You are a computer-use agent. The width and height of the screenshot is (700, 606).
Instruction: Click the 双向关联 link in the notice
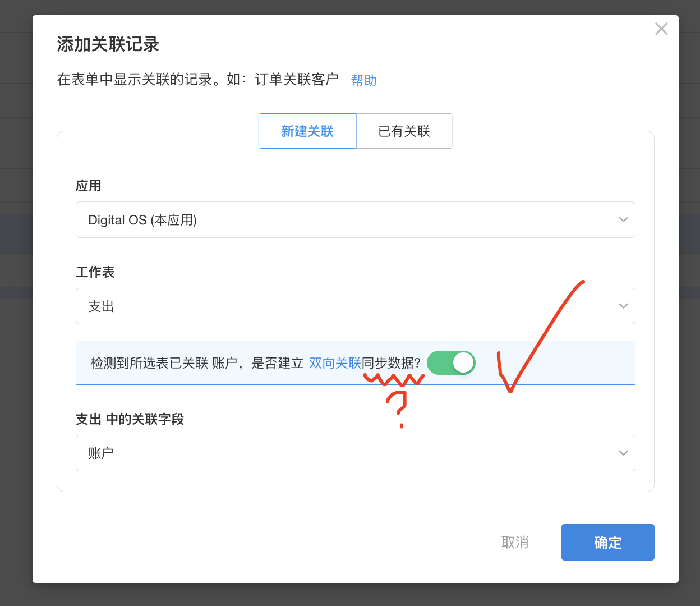pyautogui.click(x=334, y=362)
